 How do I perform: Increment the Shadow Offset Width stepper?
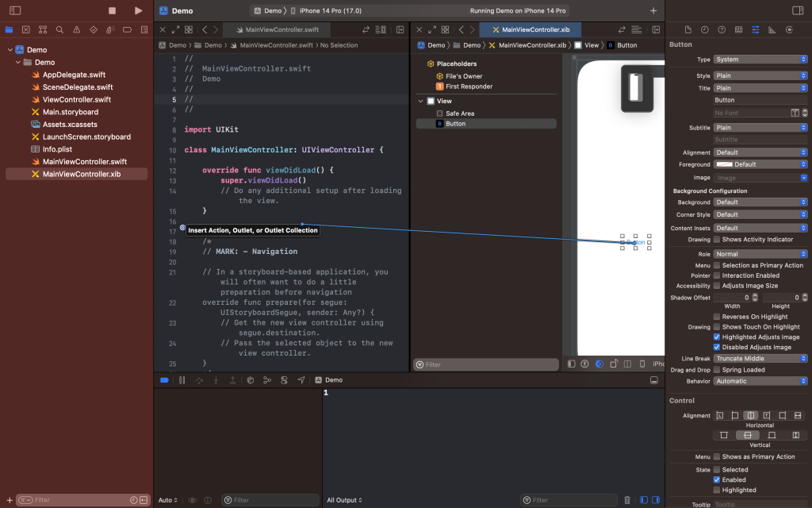(755, 295)
